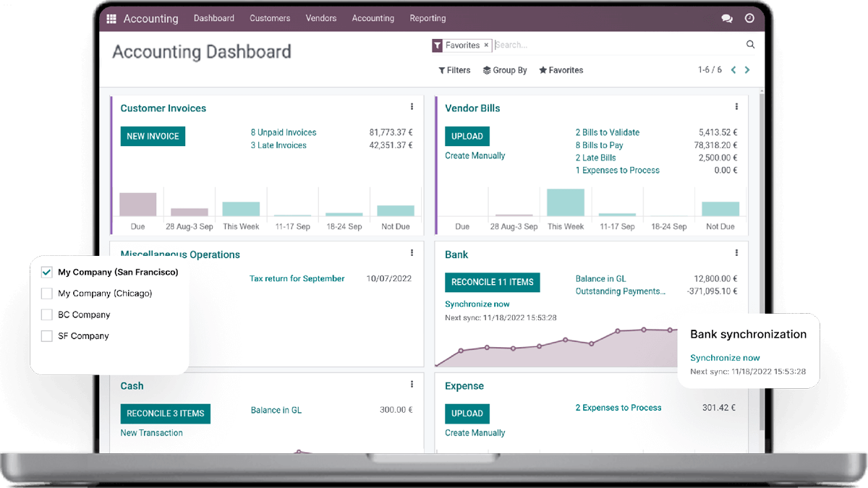Open the Group By dropdown
The image size is (868, 488).
pos(505,70)
